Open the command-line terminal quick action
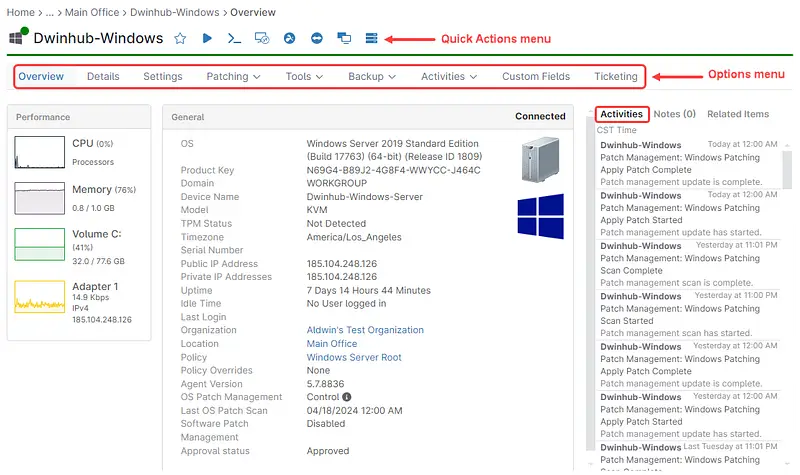Image resolution: width=800 pixels, height=475 pixels. coord(235,39)
